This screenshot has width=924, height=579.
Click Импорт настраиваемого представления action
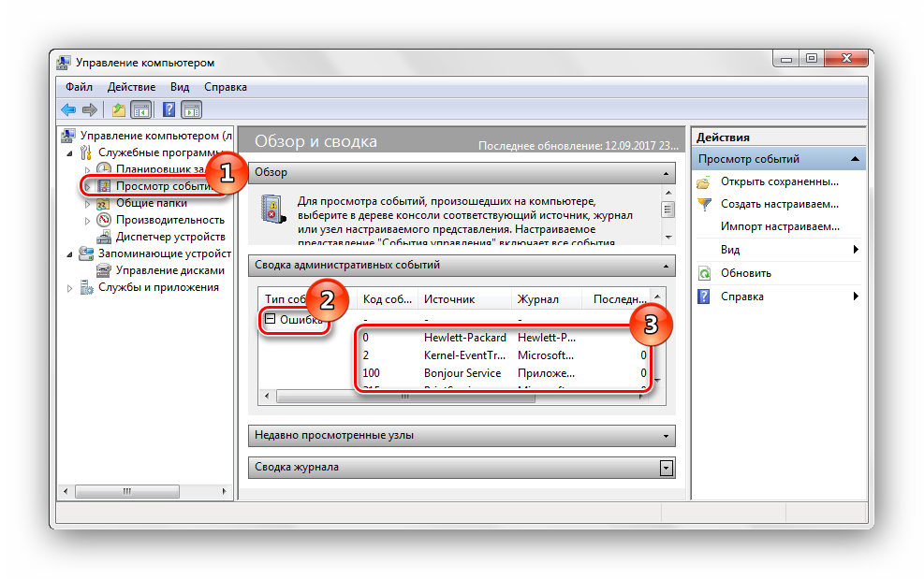[x=780, y=226]
